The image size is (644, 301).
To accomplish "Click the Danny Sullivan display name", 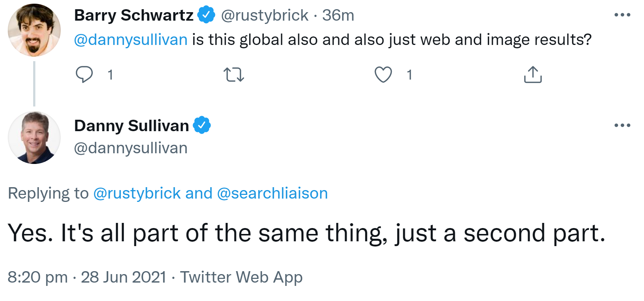I will pyautogui.click(x=131, y=126).
